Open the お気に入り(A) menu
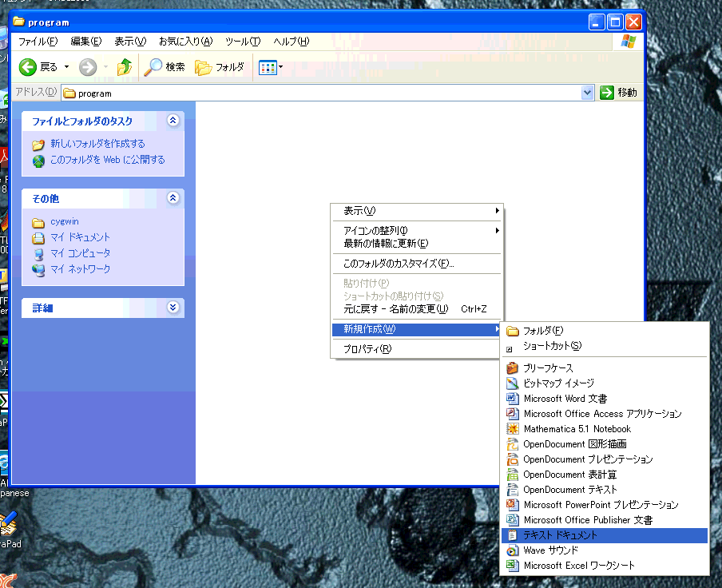This screenshot has width=722, height=588. (x=185, y=42)
